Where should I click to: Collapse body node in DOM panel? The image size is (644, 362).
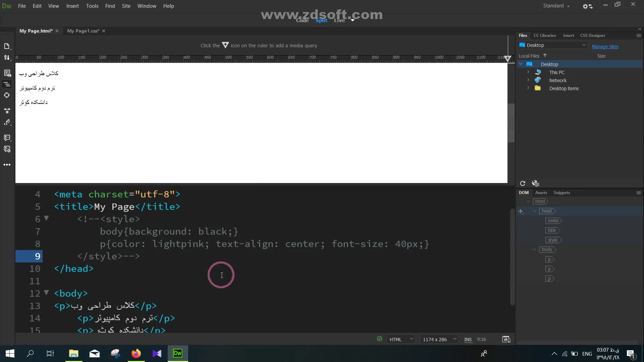(x=535, y=250)
